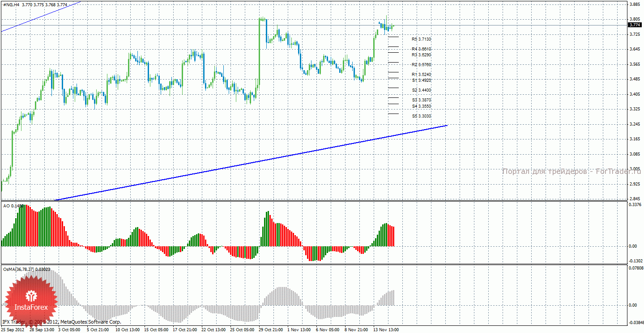Screen dimensions: 644x333
Task: Click the 3.725 price axis value
Action: tap(634, 34)
